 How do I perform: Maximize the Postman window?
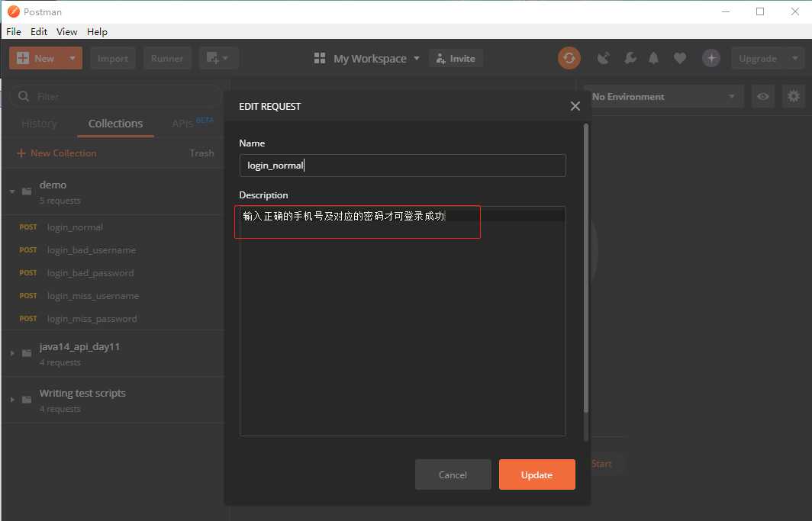[759, 11]
